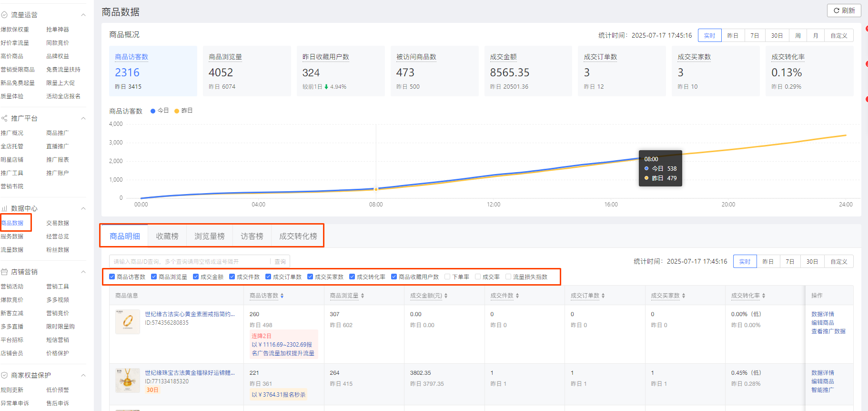
Task: Click the 商家权益保护 shield icon
Action: point(4,375)
